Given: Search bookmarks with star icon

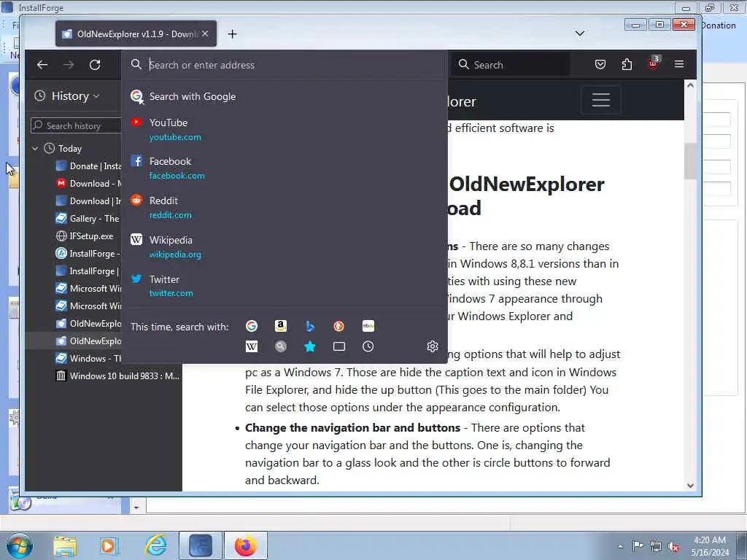Looking at the screenshot, I should click(309, 346).
